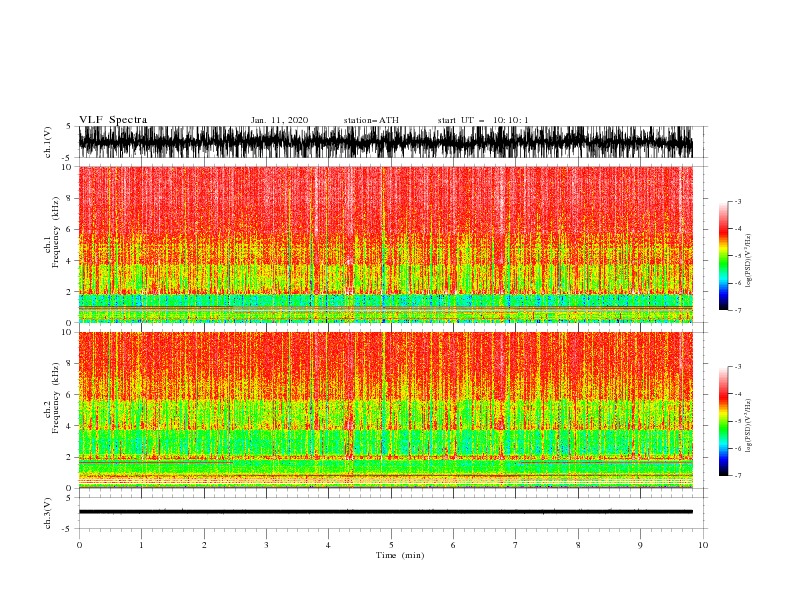
Task: Click the "-7" label on ch.1 colorbar
Action: [x=738, y=310]
